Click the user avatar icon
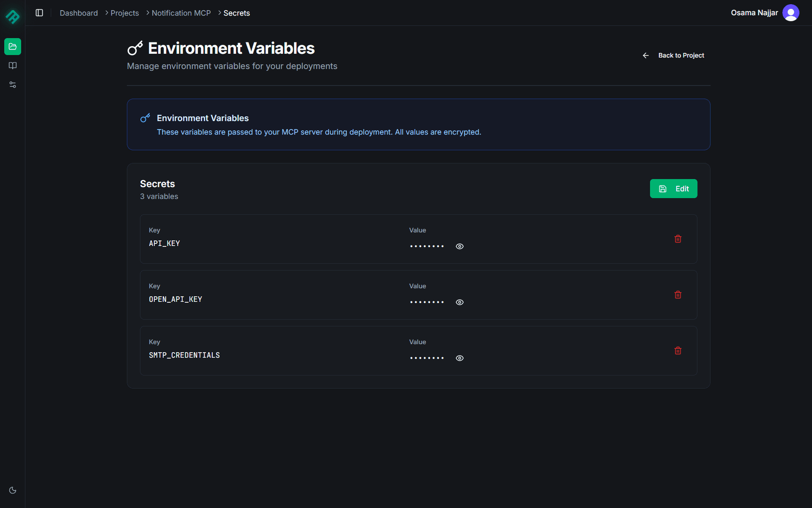 click(x=790, y=13)
